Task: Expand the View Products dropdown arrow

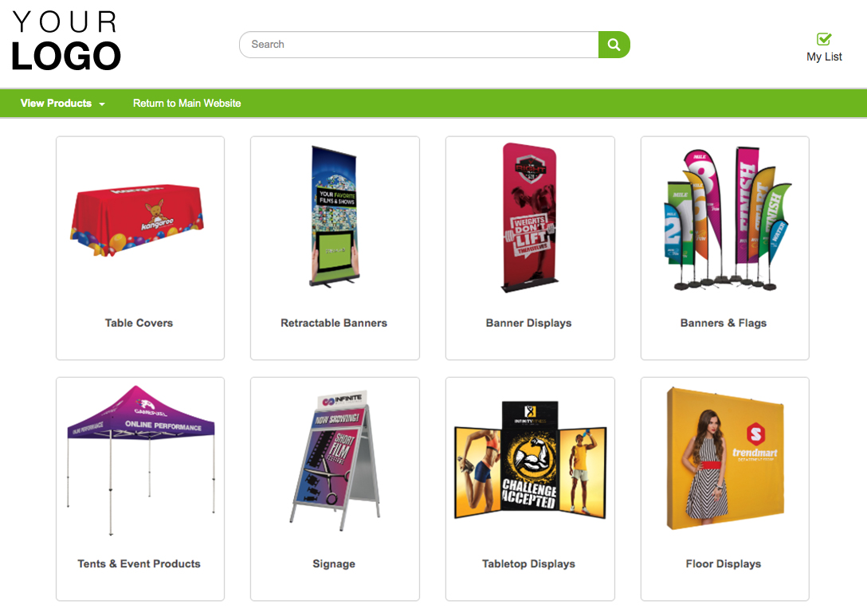Action: pyautogui.click(x=102, y=104)
